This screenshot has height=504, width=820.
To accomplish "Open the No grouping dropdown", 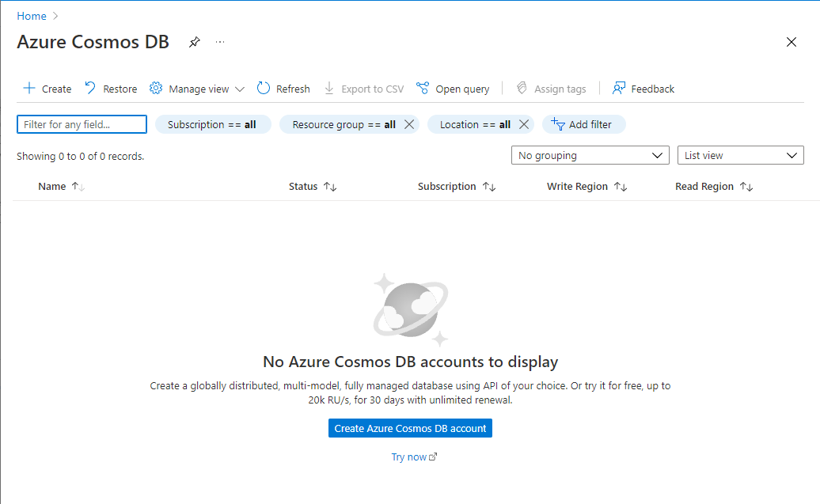I will click(x=590, y=155).
